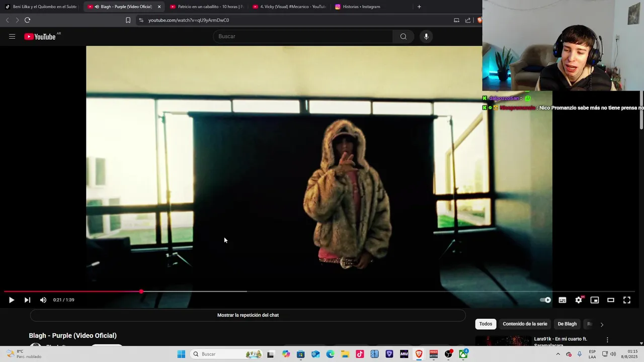The image size is (644, 362).
Task: Open Lara91k En mi cuarto video thumbnail
Action: tap(503, 341)
